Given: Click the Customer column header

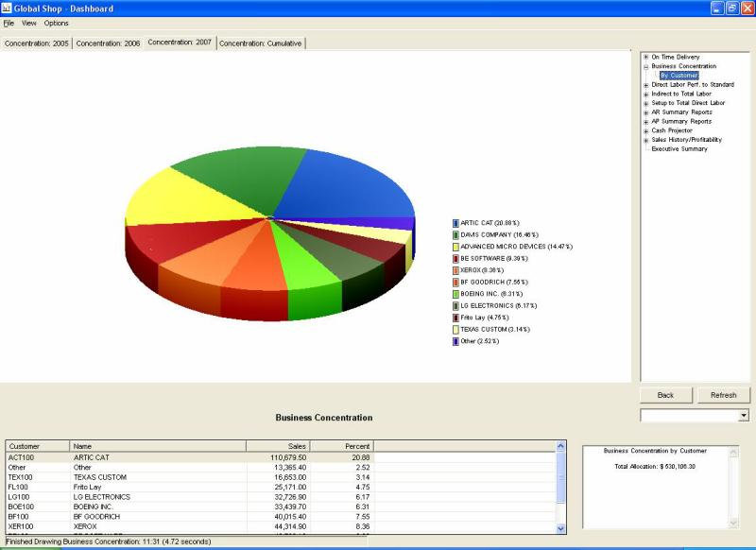Looking at the screenshot, I should 38,446.
